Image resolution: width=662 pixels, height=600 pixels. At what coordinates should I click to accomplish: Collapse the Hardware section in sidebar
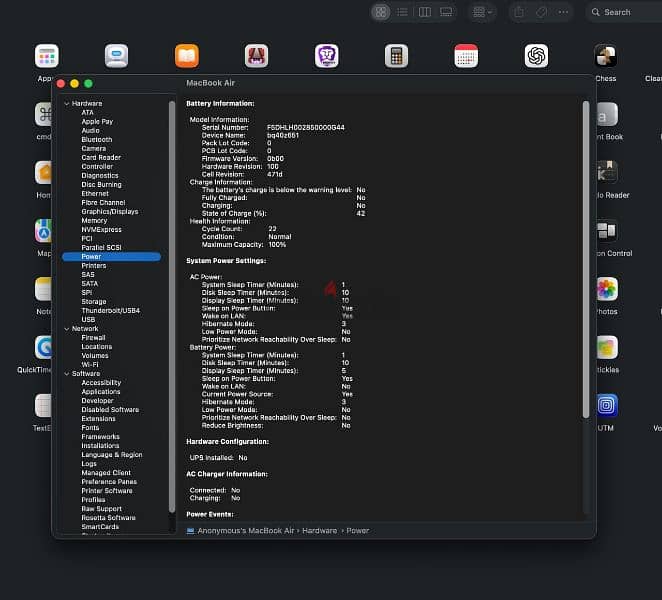[x=67, y=103]
